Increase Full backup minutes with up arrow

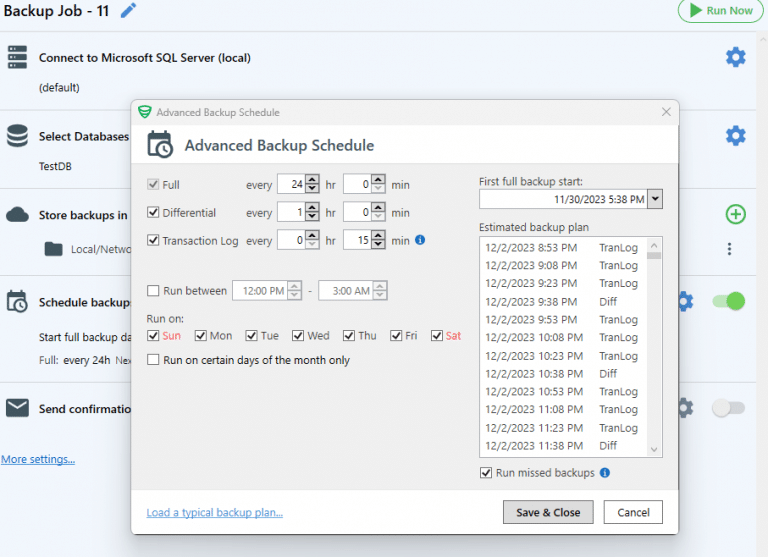tap(379, 180)
